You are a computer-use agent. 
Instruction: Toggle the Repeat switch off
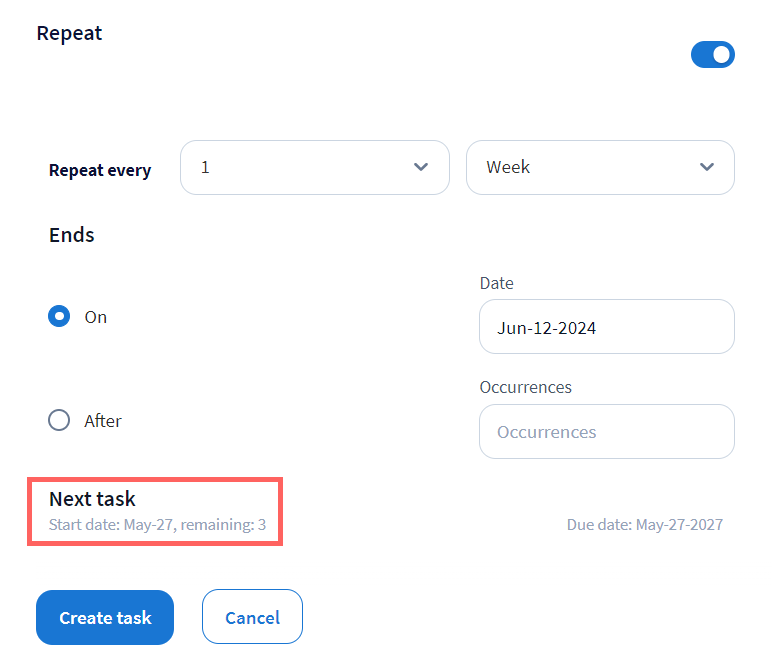[x=712, y=54]
